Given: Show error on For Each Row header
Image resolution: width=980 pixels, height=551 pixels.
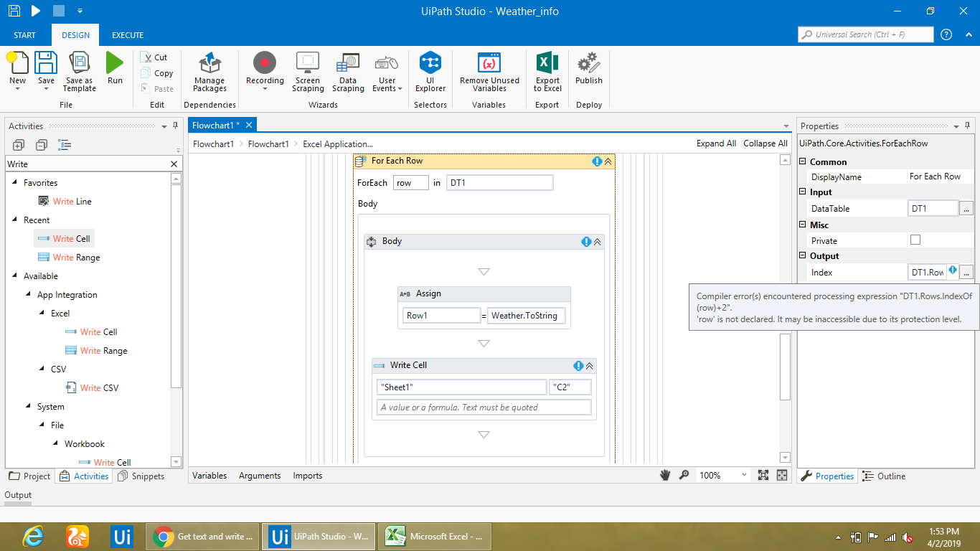Looking at the screenshot, I should coord(597,161).
